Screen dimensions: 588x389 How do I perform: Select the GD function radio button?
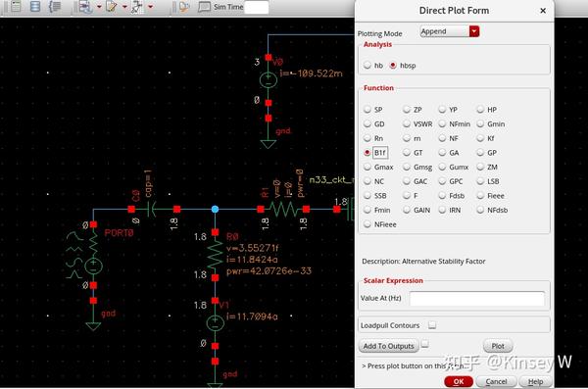(367, 123)
